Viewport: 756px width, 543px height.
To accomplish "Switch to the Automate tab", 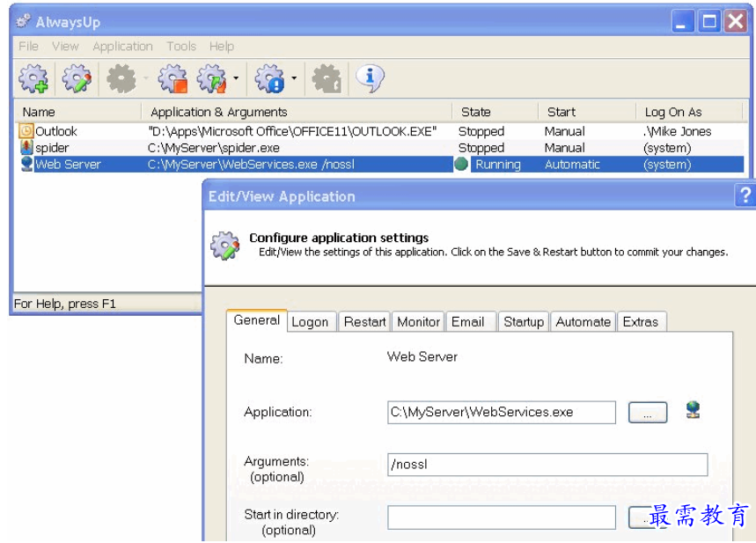I will pos(583,321).
